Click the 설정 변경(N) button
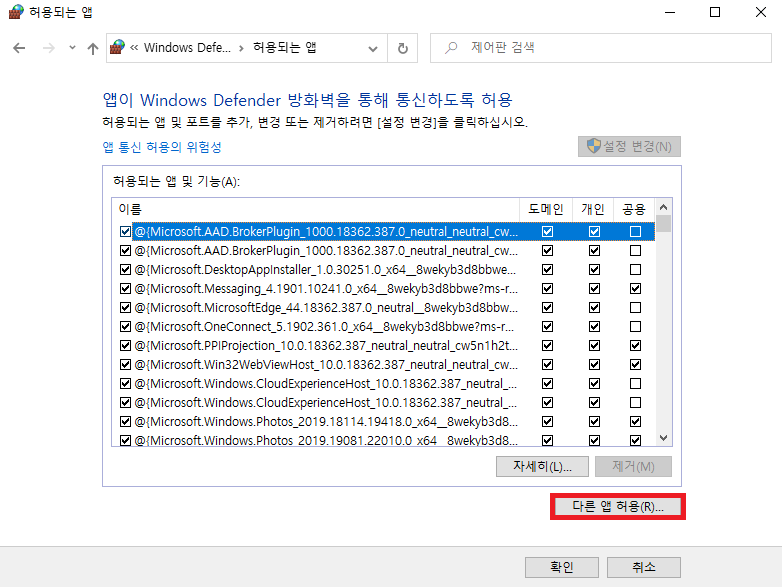782x587 pixels. click(x=629, y=146)
